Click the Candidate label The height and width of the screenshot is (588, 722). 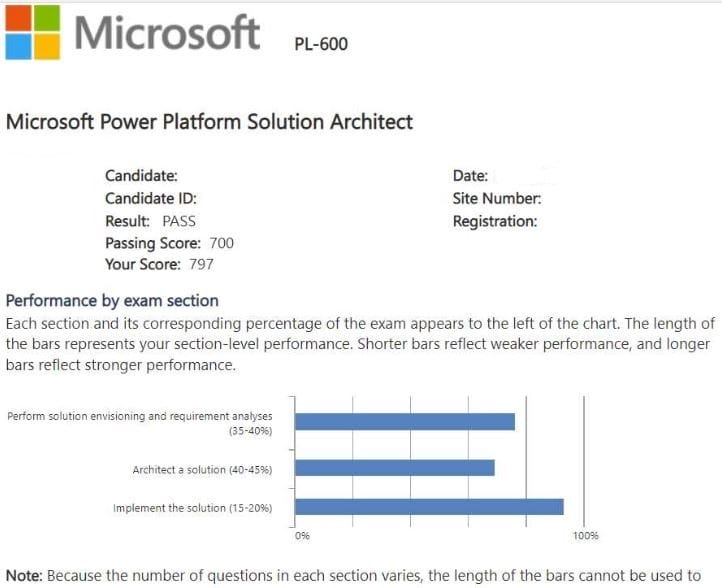[141, 176]
